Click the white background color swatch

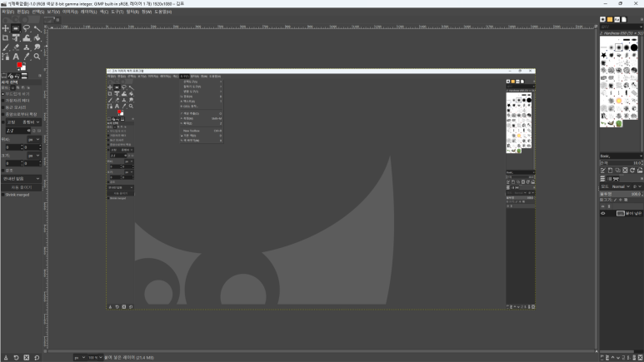pyautogui.click(x=23, y=67)
